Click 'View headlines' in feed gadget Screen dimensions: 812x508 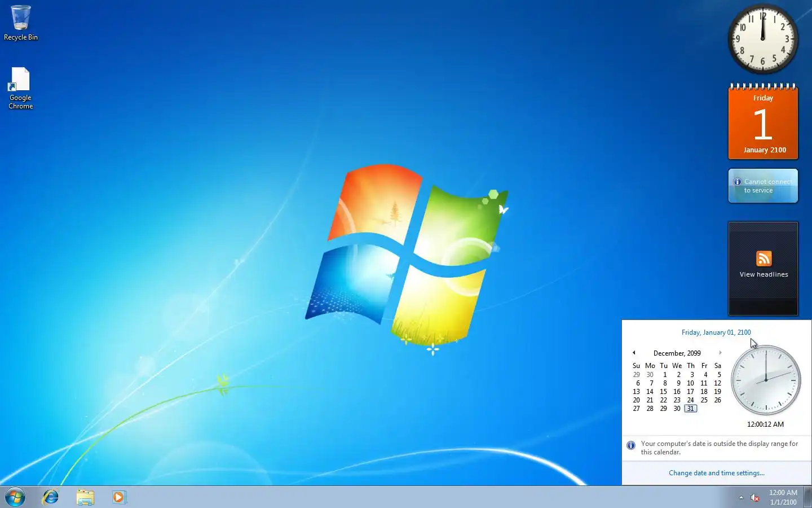coord(764,274)
